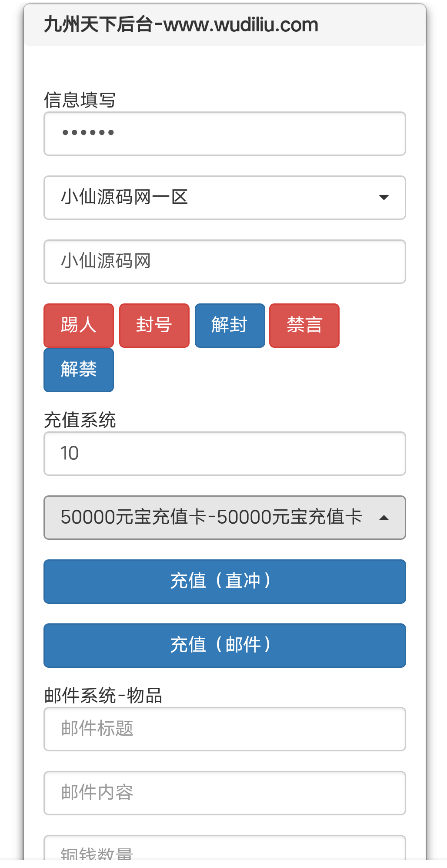Image resolution: width=447 pixels, height=868 pixels.
Task: Click the 邮件系统-物品 section label
Action: tap(103, 695)
